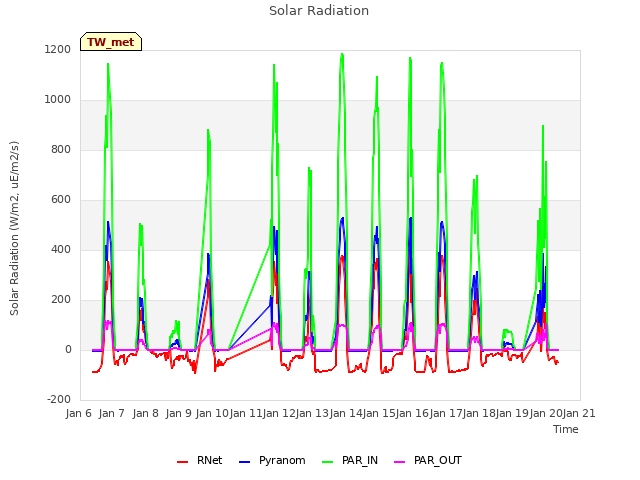Click the Jan 20 x-axis label
This screenshot has width=640, height=480.
546,413
